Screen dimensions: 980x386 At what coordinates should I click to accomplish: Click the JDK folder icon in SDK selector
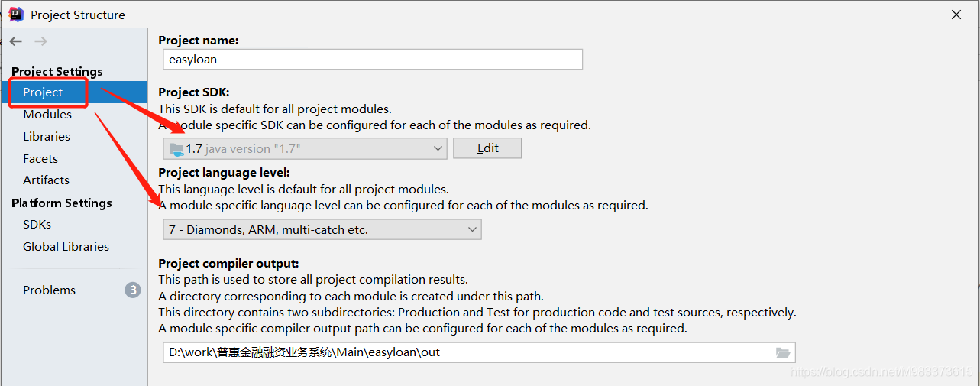pyautogui.click(x=176, y=148)
